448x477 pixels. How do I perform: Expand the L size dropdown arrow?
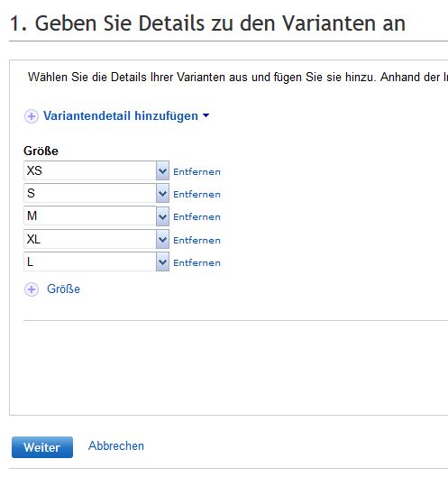click(163, 261)
